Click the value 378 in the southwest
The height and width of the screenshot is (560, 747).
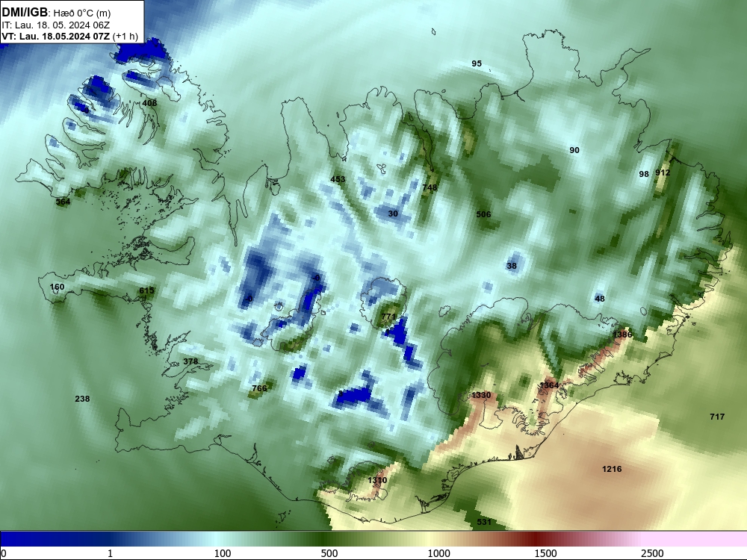(x=190, y=361)
